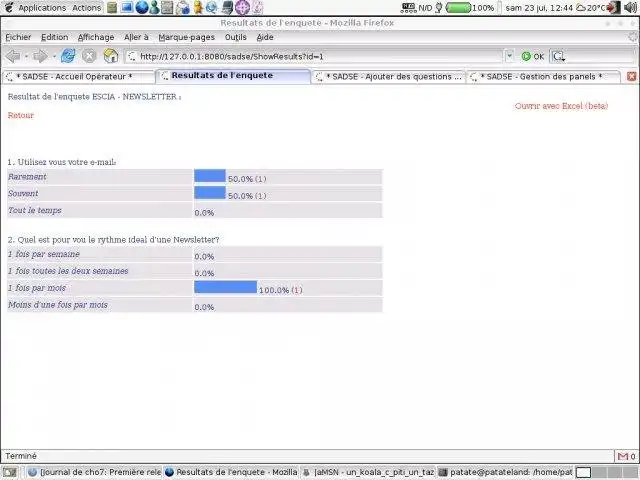Launch the purple round panel launcher icon
Screen dimensions: 640x480
click(x=242, y=7)
